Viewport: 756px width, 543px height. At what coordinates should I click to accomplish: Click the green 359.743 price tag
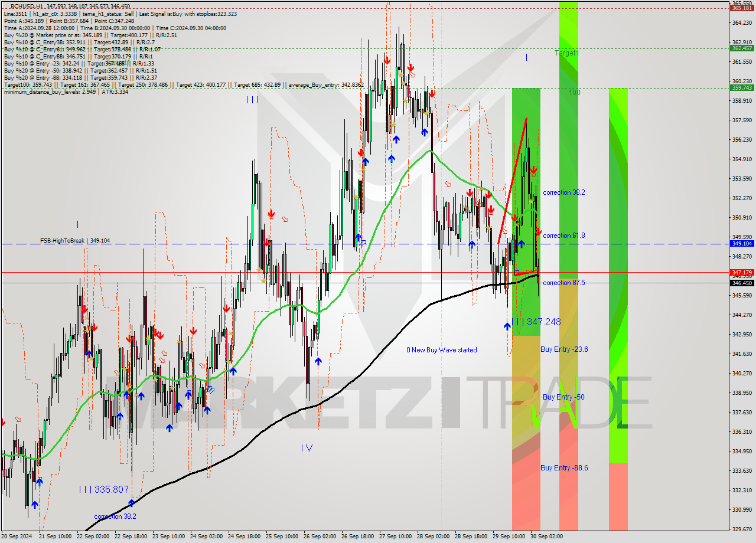point(742,87)
